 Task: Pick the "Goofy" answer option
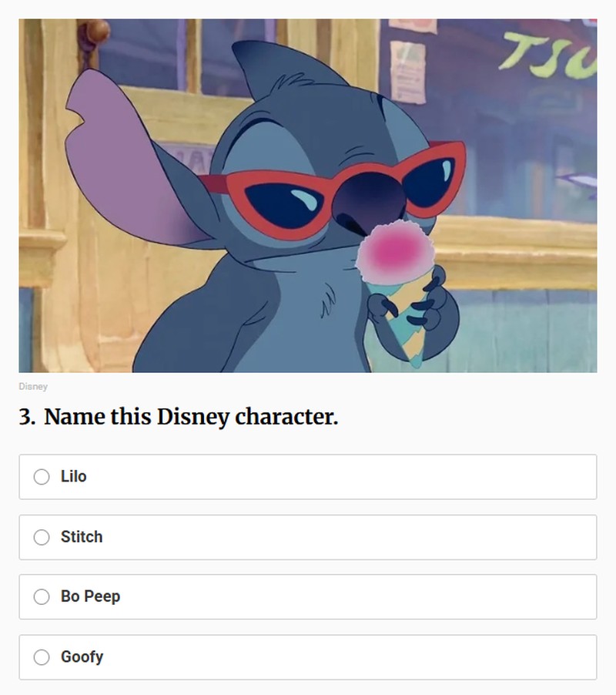308,657
